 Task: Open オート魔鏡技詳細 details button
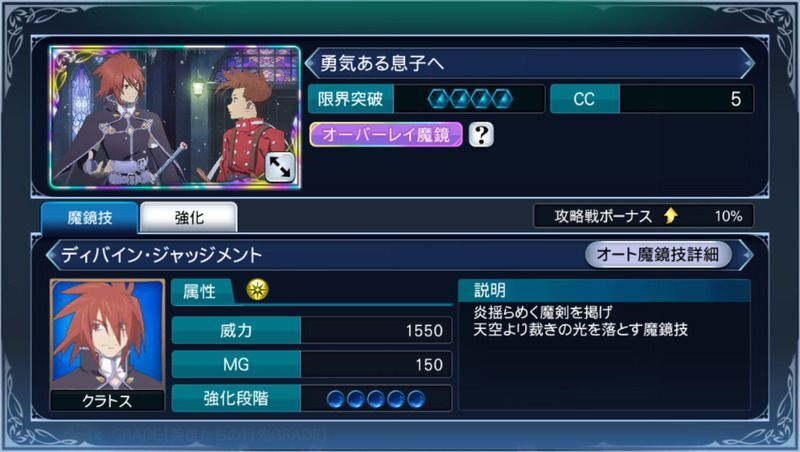(658, 254)
